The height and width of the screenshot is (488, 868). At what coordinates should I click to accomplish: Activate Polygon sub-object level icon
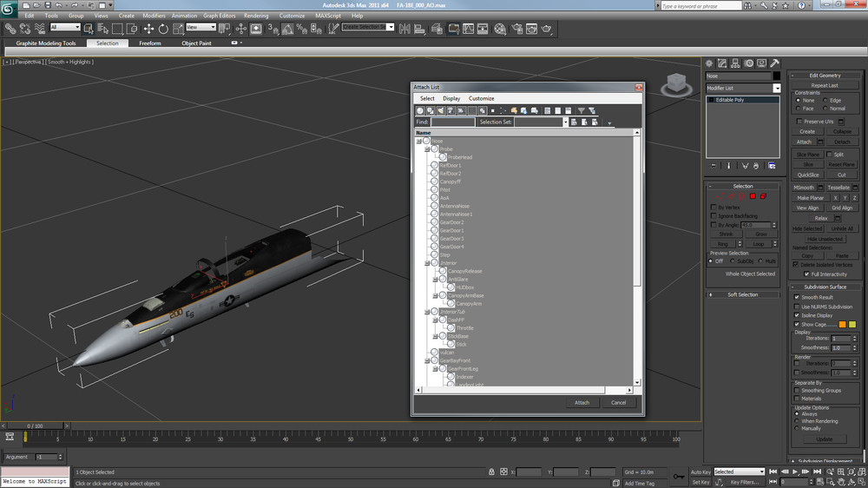(752, 196)
